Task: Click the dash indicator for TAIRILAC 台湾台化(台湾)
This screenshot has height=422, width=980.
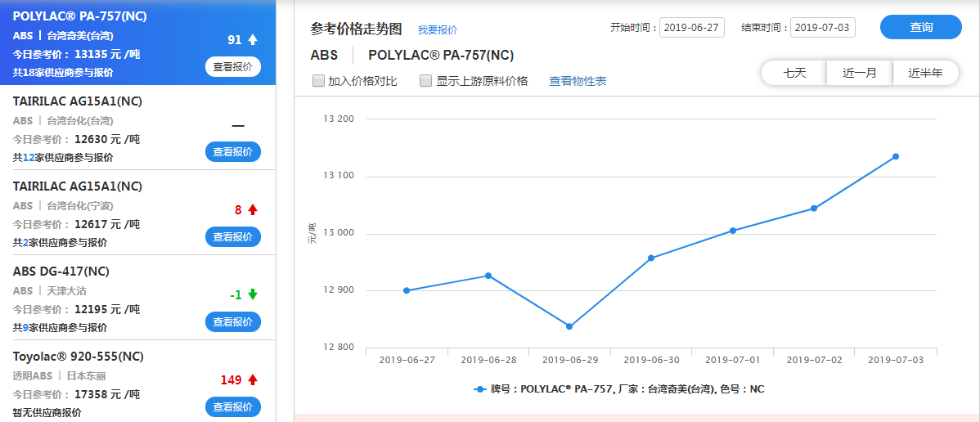Action: (x=237, y=126)
